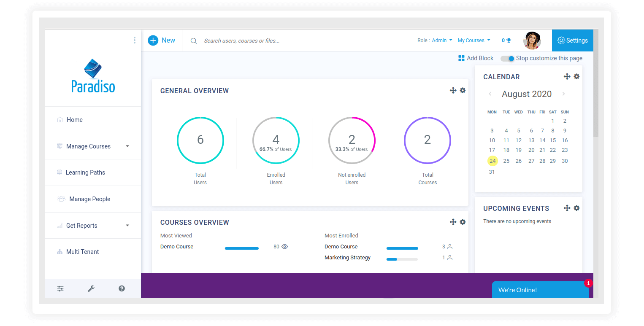
Task: Open the Admin role dropdown
Action: (441, 40)
